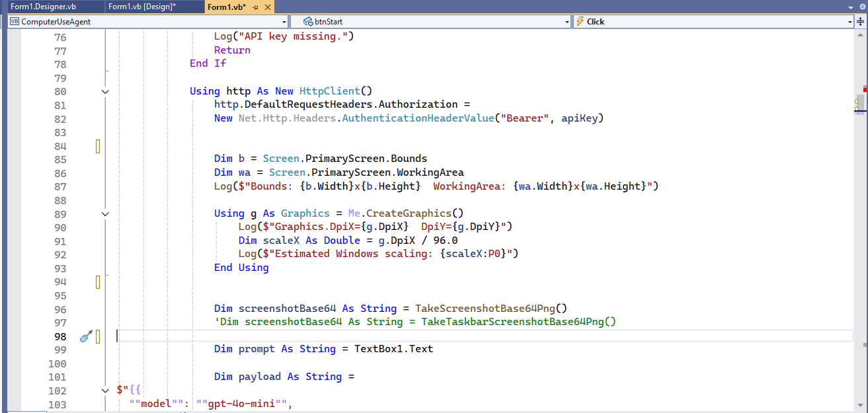The width and height of the screenshot is (868, 413).
Task: Open the ComputerUseAgent project dropdown
Action: tap(284, 22)
